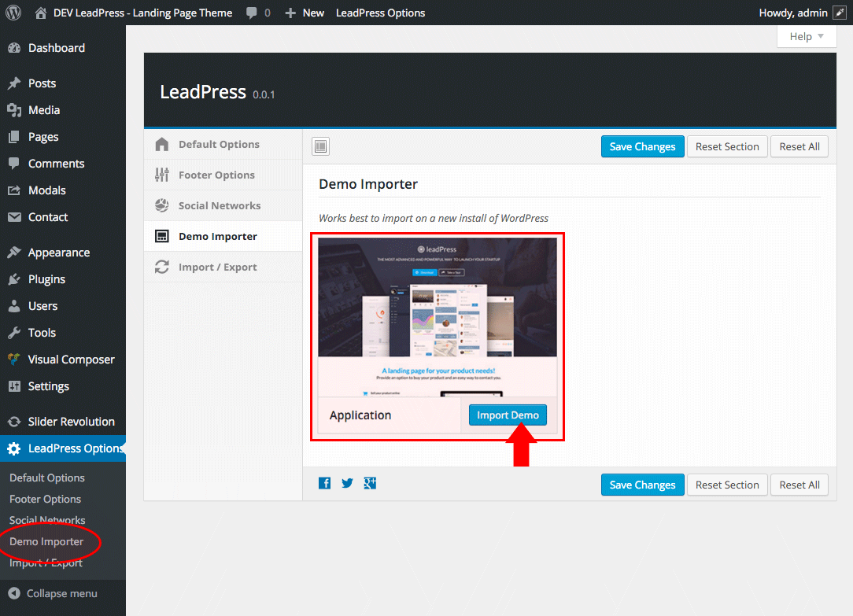Viewport: 853px width, 616px height.
Task: Click the site name DEV LeadPress link
Action: (142, 13)
